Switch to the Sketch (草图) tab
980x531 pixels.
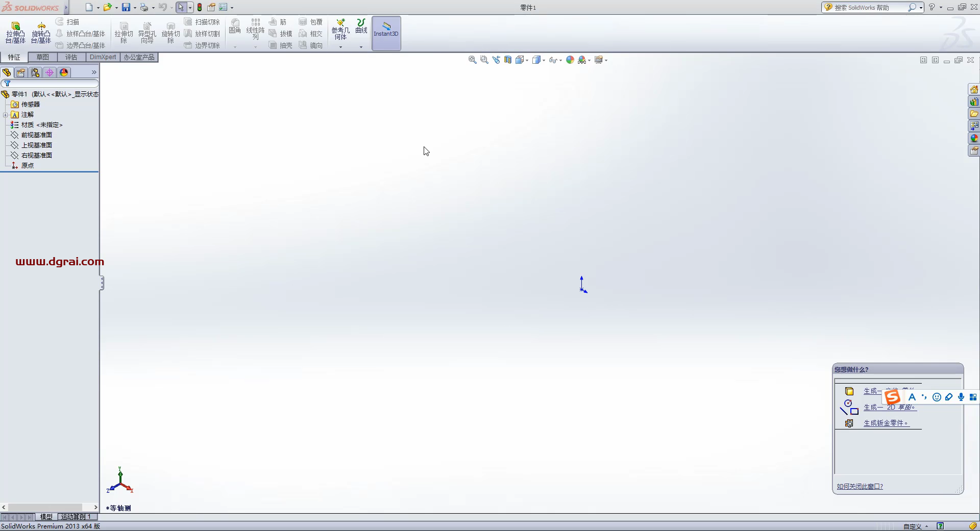click(x=43, y=57)
